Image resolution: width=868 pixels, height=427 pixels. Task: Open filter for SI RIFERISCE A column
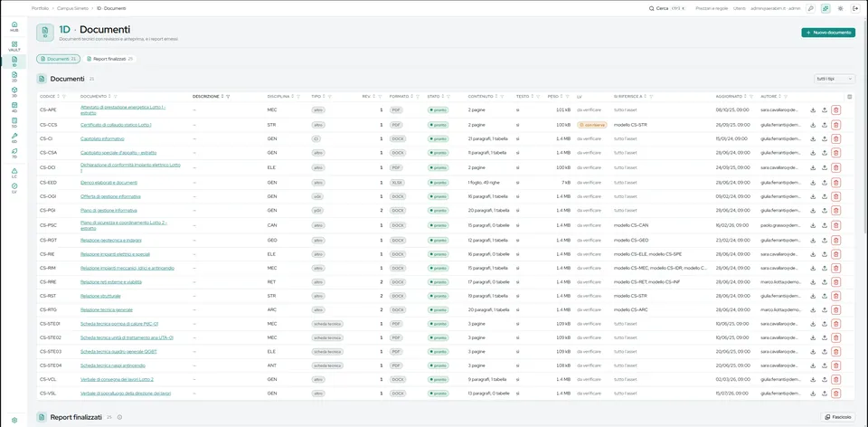click(x=650, y=97)
